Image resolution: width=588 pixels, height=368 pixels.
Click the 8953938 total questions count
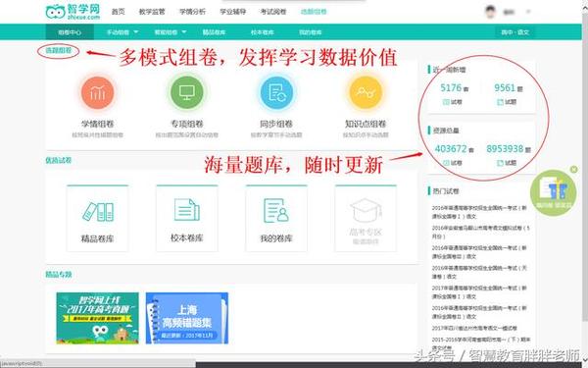505,149
